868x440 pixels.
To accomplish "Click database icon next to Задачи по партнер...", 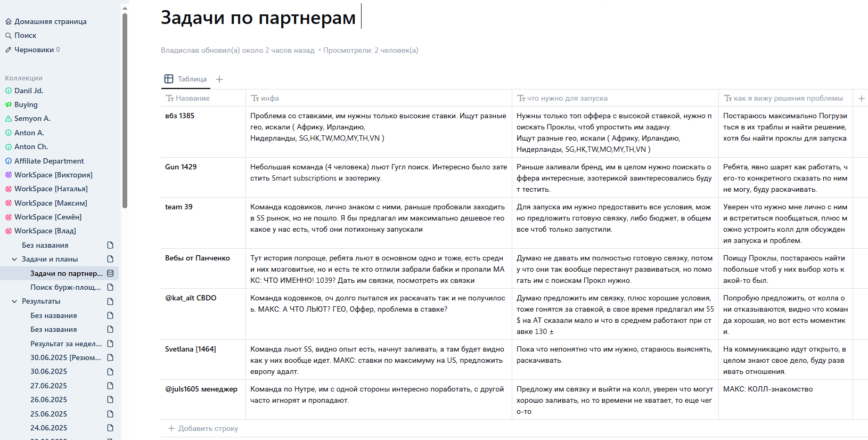I will click(110, 273).
